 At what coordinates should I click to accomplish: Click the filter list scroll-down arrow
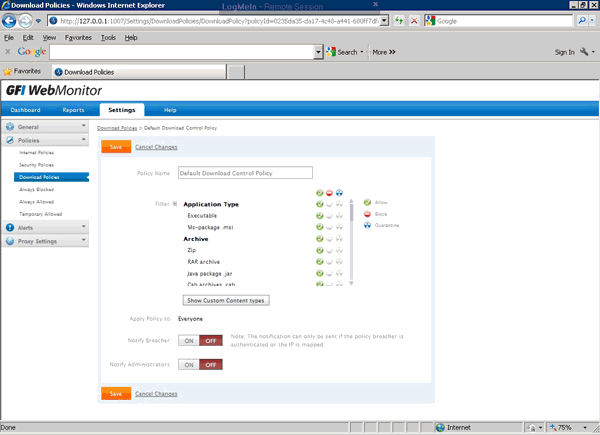tap(351, 283)
